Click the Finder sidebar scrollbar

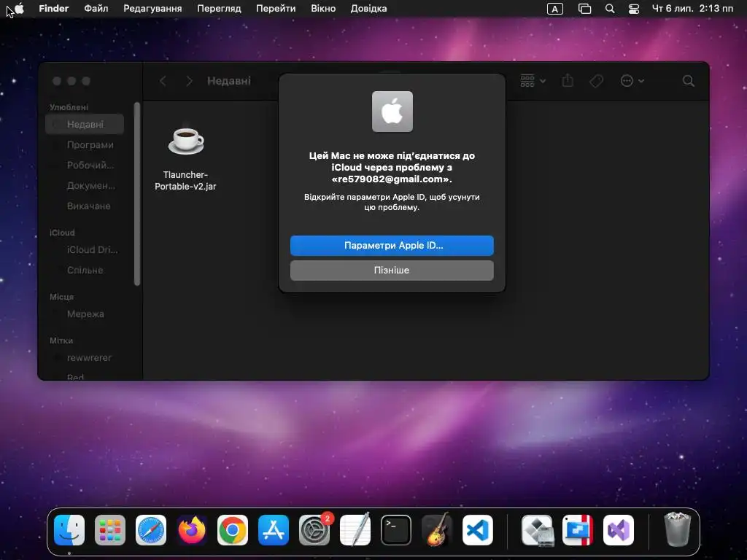click(x=137, y=194)
